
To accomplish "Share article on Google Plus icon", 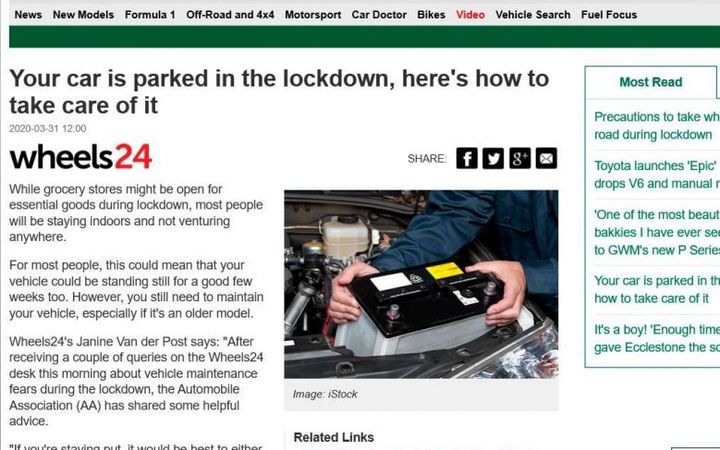I will click(x=519, y=158).
